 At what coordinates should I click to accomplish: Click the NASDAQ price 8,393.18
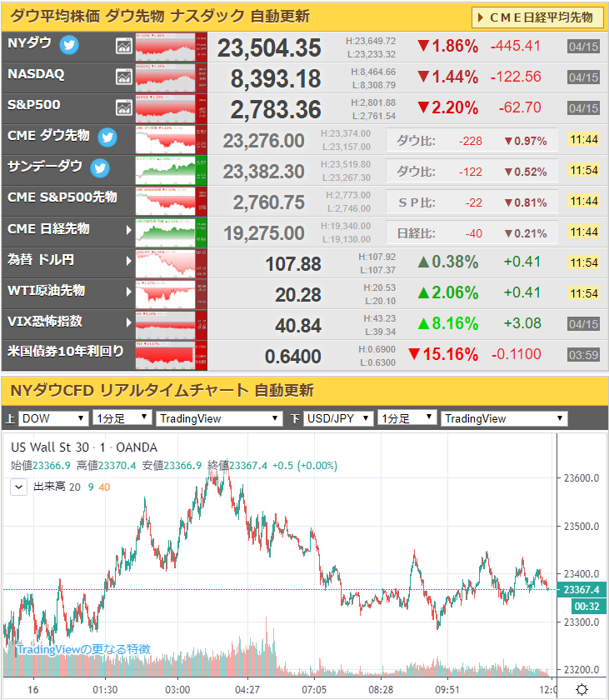coord(276,78)
